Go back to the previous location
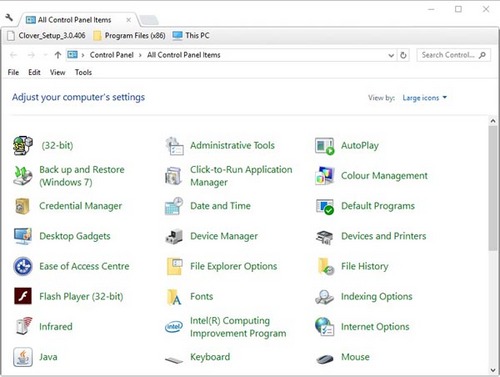Viewport: 500px width, 377px height. (x=14, y=55)
